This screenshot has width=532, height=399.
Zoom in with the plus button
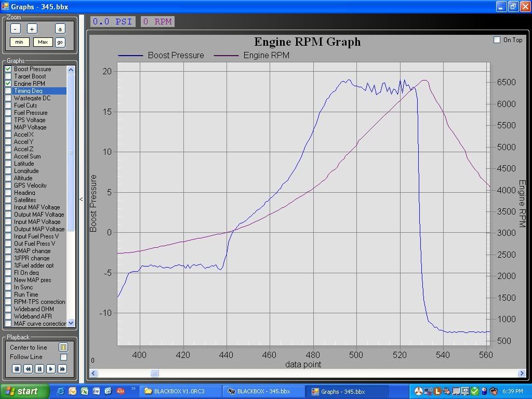click(x=32, y=29)
